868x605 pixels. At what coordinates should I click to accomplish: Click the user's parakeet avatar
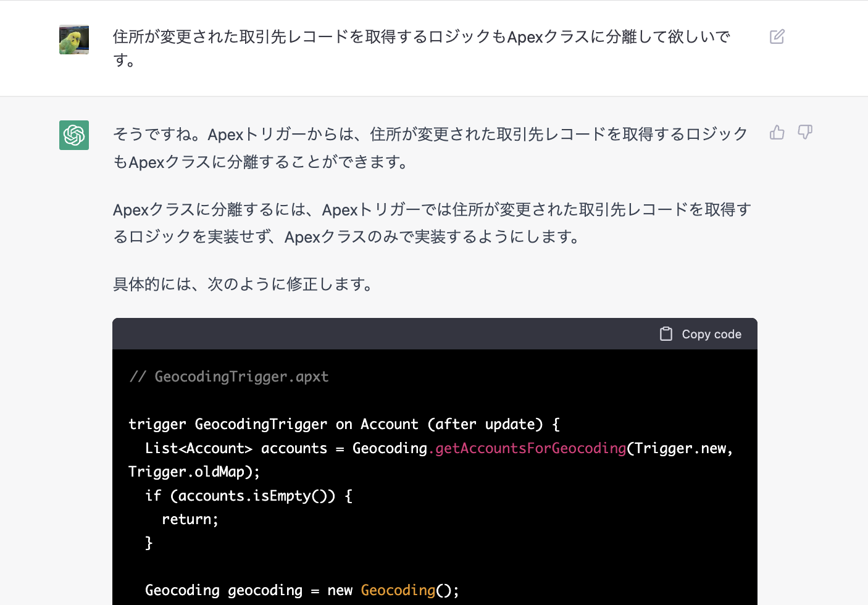(74, 40)
